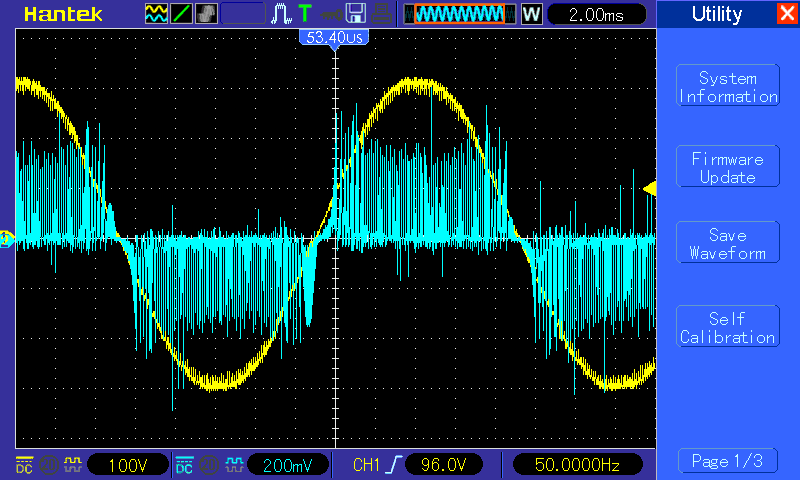Toggle CH2 cyan DC coupling indicator

pyautogui.click(x=184, y=464)
